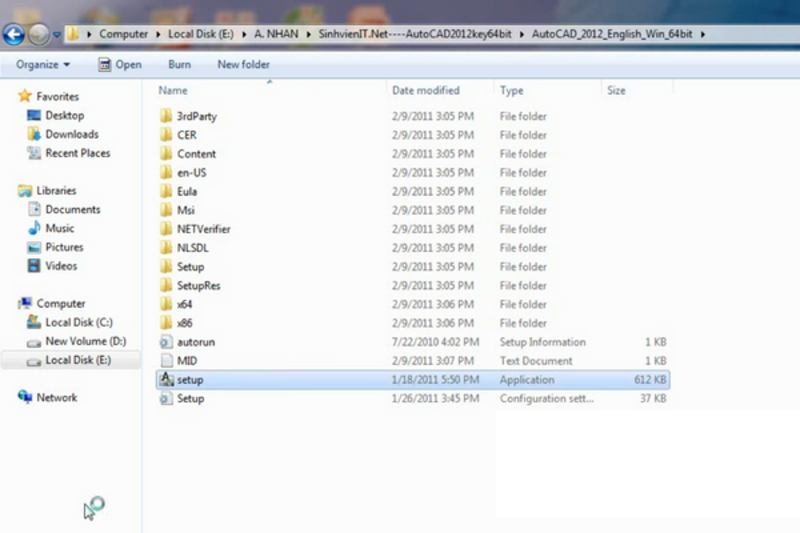
Task: Expand the arrow after Computer breadcrumb
Action: [x=158, y=35]
